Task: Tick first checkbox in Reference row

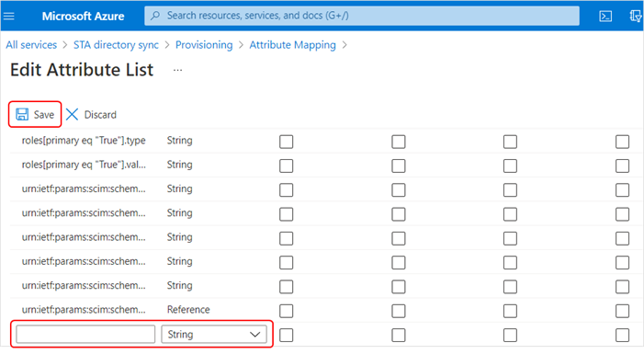Action: [287, 311]
